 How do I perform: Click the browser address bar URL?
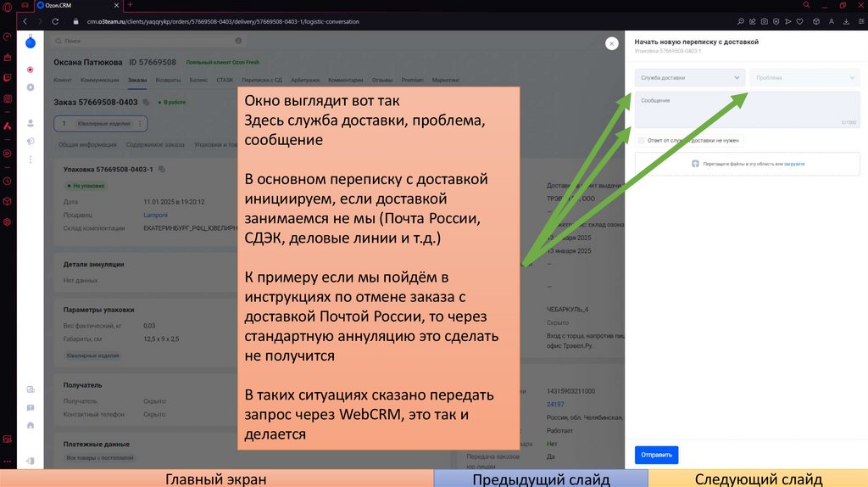pos(223,21)
